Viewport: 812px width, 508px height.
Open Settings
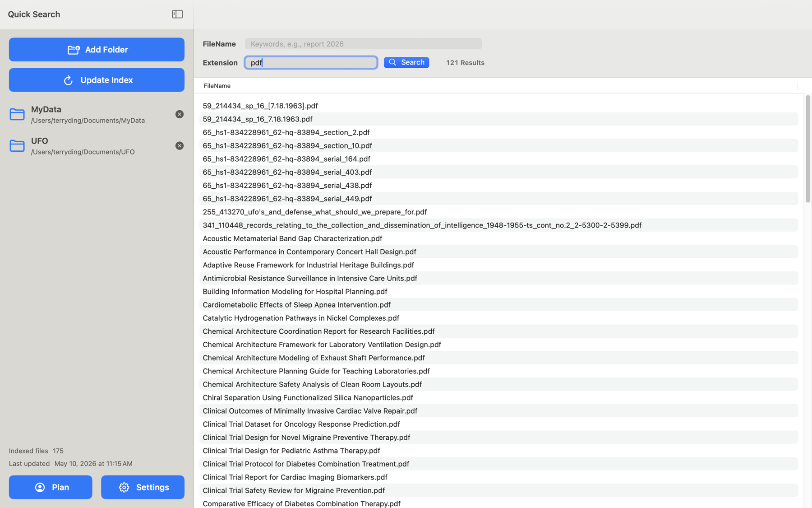point(143,487)
